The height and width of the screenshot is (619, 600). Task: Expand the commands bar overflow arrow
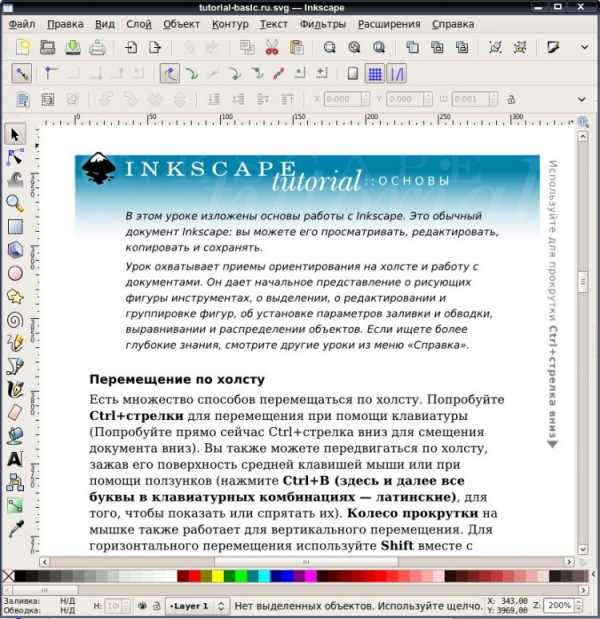coord(585,47)
